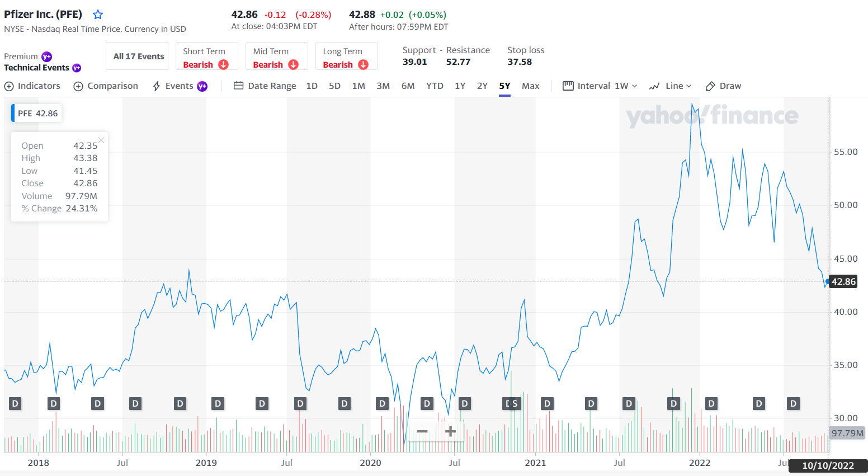
Task: Click the Open value 42.35
Action: click(86, 146)
